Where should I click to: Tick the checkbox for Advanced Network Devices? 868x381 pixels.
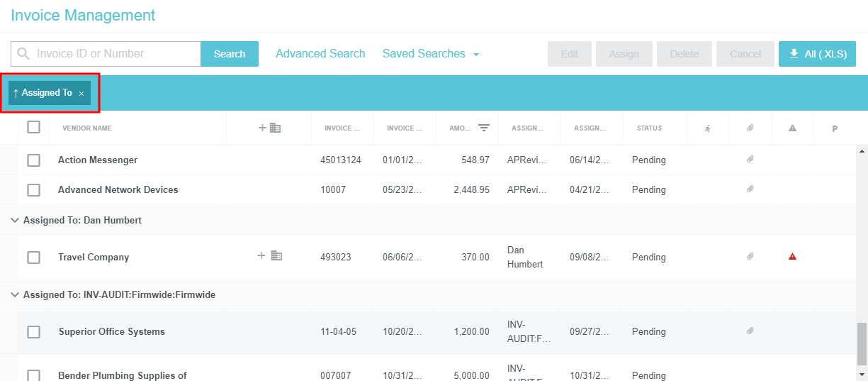tap(33, 190)
